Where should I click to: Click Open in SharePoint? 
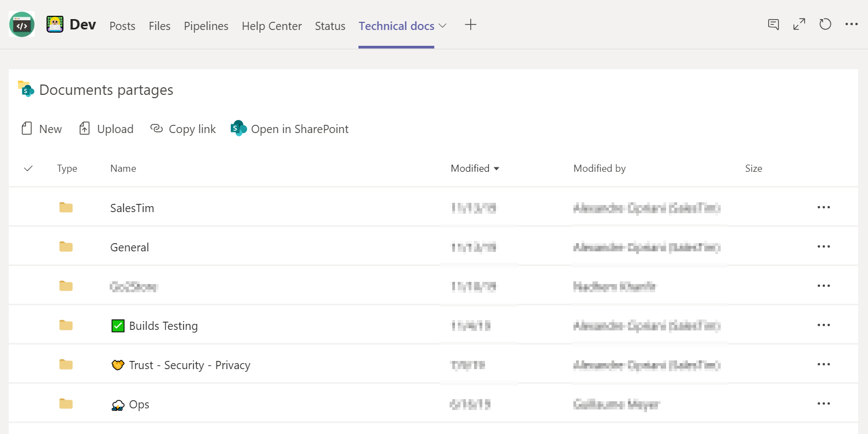click(x=290, y=129)
